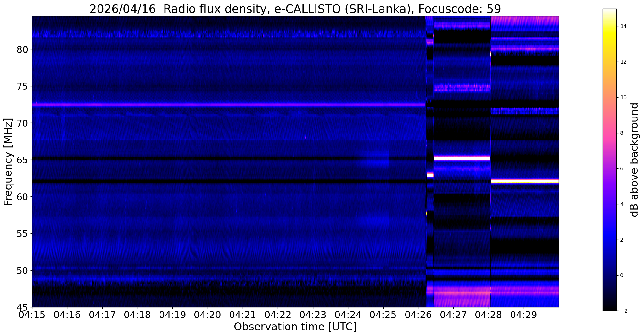Click the continuous purple line at 72.5 MHz
Image resolution: width=644 pixels, height=336 pixels.
coord(229,105)
